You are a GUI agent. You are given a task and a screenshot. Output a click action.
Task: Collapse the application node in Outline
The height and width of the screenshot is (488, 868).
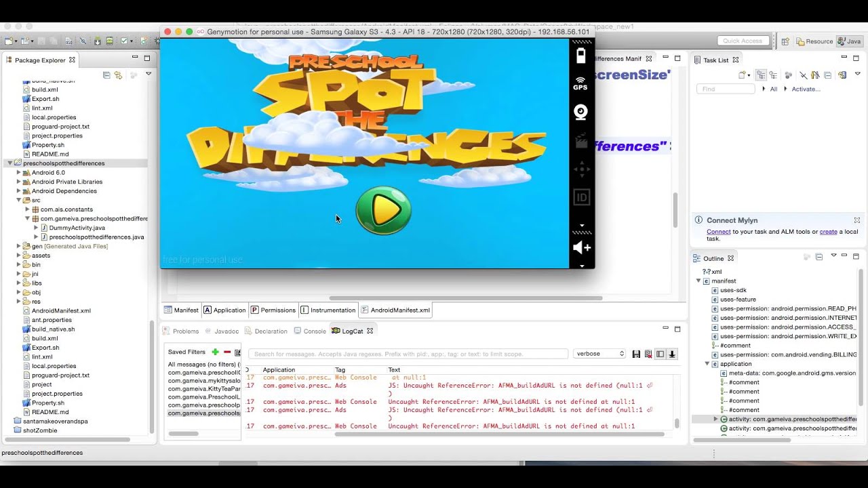[707, 364]
